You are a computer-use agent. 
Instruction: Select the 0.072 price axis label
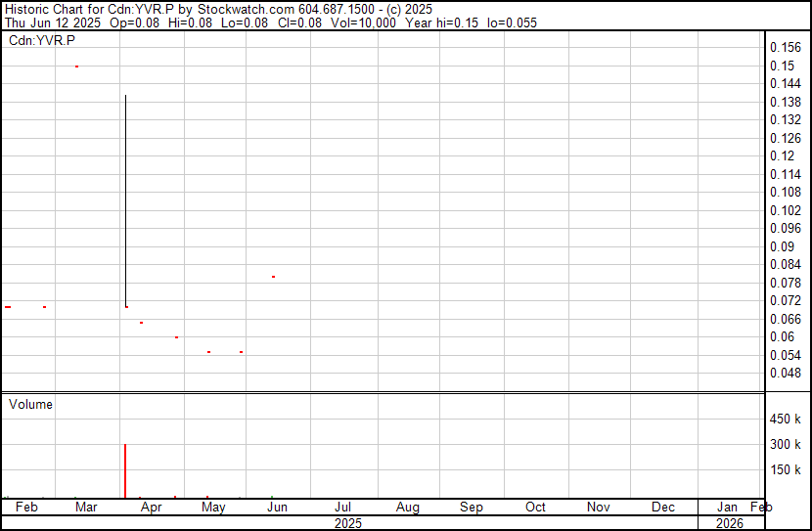click(x=785, y=300)
